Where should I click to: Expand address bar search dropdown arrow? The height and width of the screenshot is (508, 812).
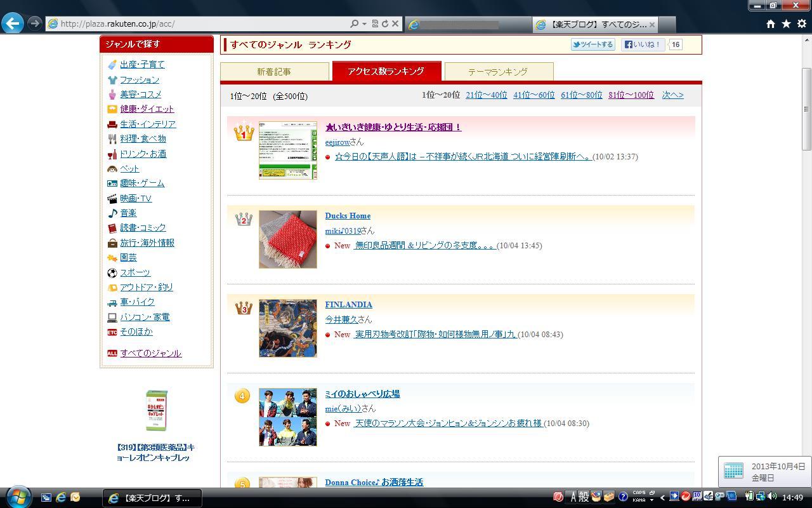pyautogui.click(x=364, y=23)
